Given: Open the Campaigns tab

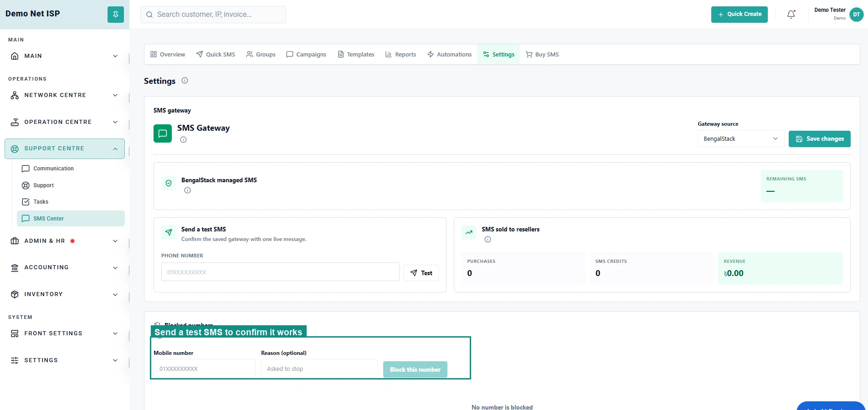Looking at the screenshot, I should point(306,55).
